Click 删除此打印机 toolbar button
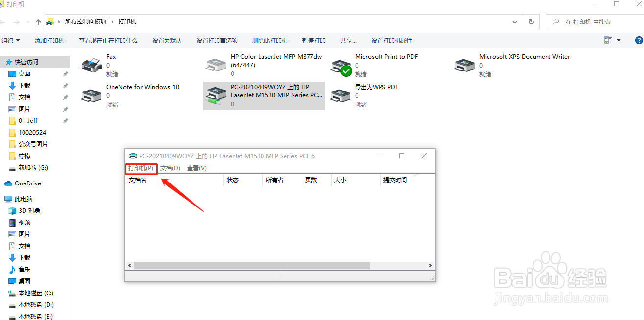The image size is (644, 320). pos(270,40)
